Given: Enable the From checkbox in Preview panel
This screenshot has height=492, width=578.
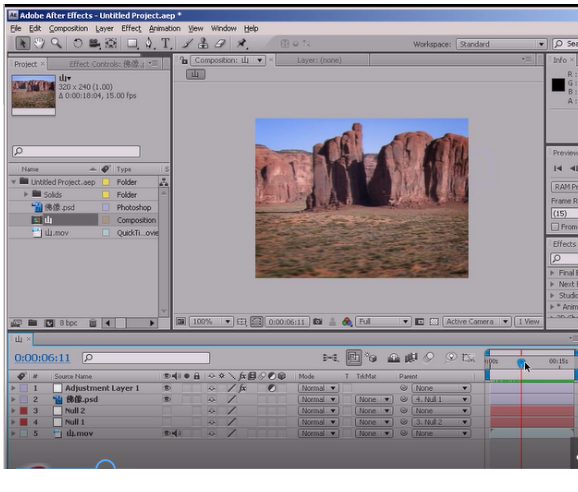Looking at the screenshot, I should point(555,227).
